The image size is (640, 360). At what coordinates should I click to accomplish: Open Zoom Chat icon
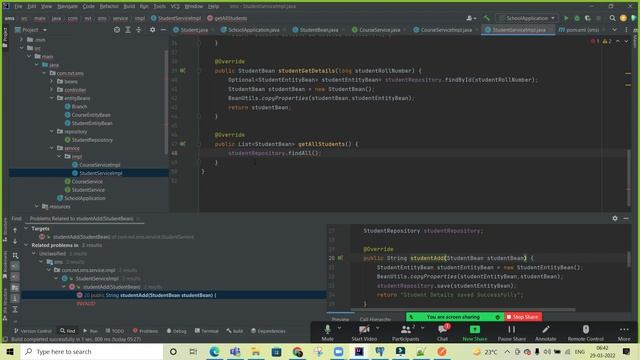pyautogui.click(x=443, y=329)
